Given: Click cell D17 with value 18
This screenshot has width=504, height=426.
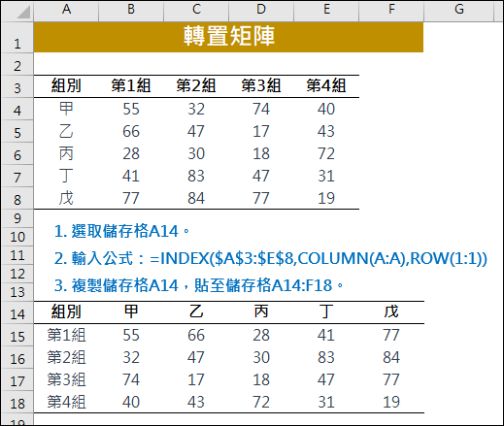Looking at the screenshot, I should [261, 379].
